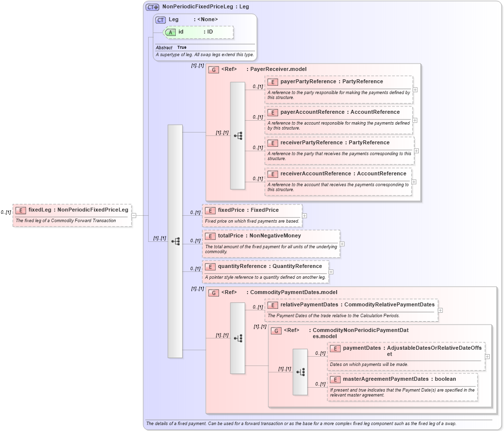This screenshot has width=504, height=431.
Task: Click the PayerReceiver.model sequence compositor symbol
Action: pos(238,136)
